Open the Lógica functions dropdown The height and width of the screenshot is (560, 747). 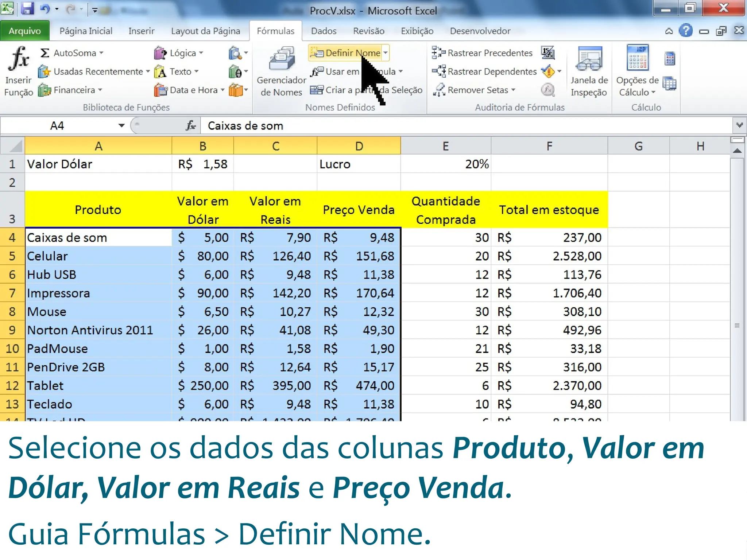tap(178, 53)
